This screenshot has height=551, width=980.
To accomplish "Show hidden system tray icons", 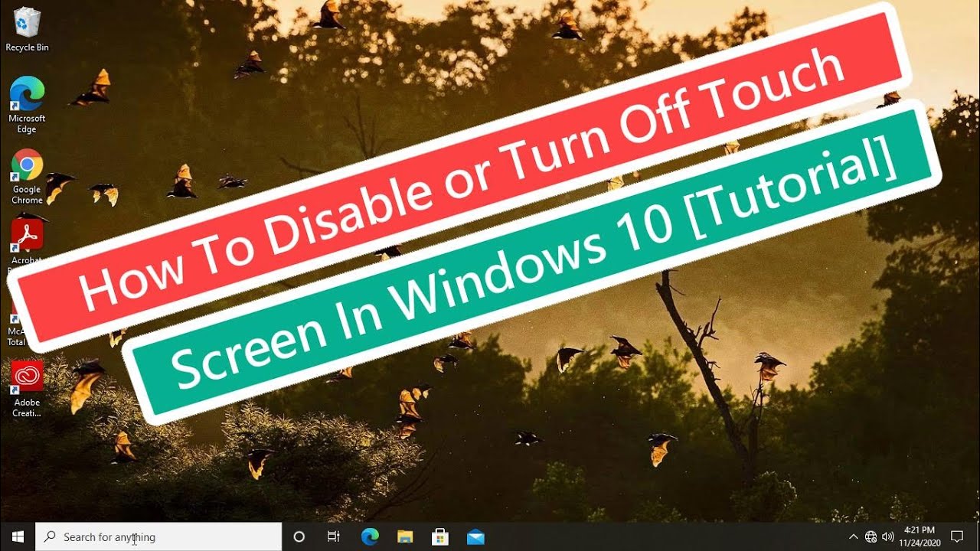I will (854, 536).
